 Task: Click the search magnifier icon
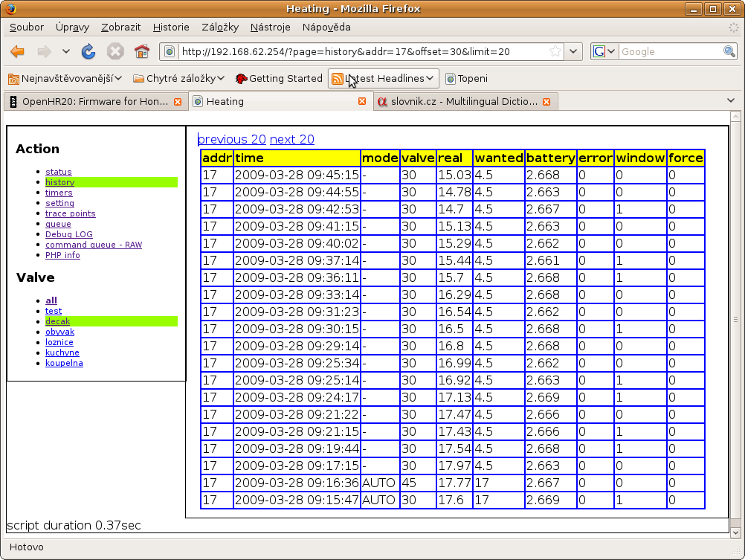(x=729, y=51)
